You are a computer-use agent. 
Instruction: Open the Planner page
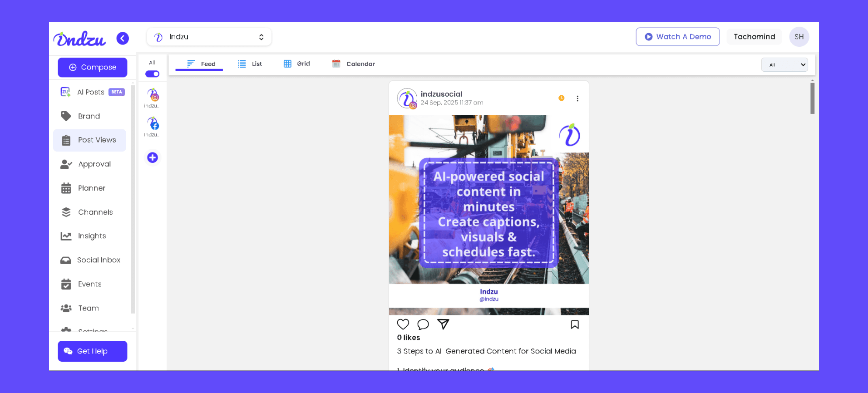coord(89,188)
